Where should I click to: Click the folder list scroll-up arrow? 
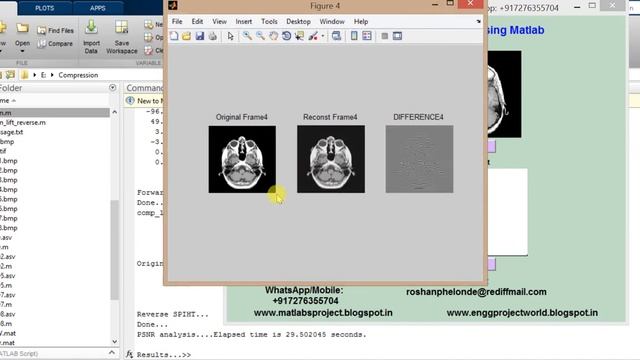(x=115, y=112)
